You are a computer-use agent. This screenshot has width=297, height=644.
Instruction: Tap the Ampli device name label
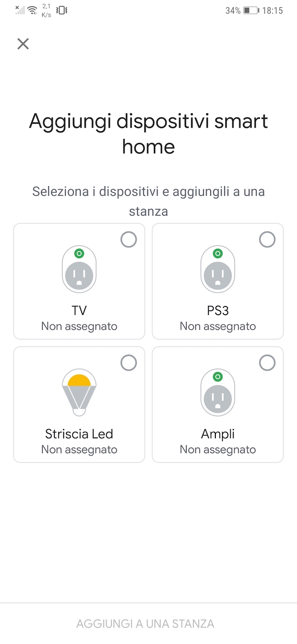click(x=218, y=434)
